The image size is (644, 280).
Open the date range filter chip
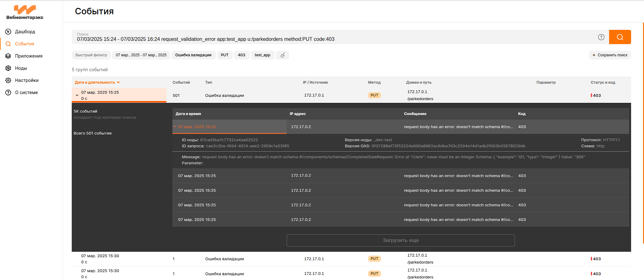point(141,55)
